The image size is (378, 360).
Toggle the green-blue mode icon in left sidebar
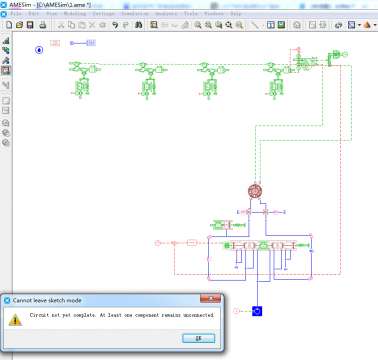(6, 50)
